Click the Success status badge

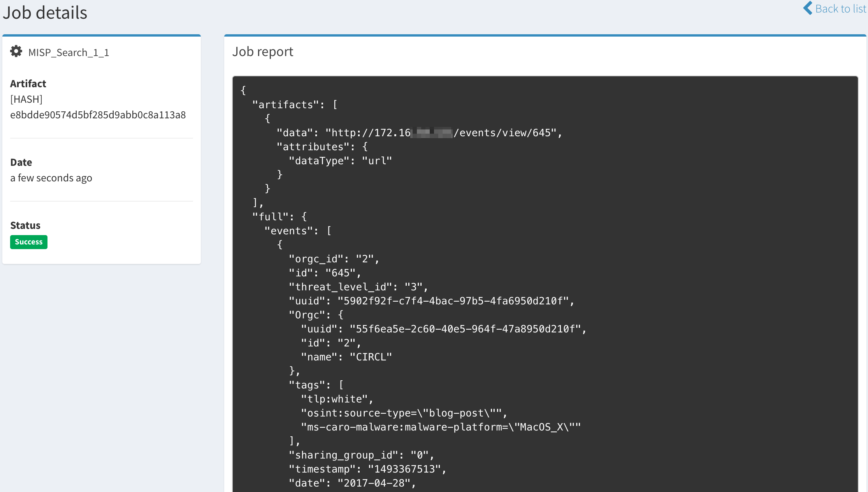coord(28,242)
